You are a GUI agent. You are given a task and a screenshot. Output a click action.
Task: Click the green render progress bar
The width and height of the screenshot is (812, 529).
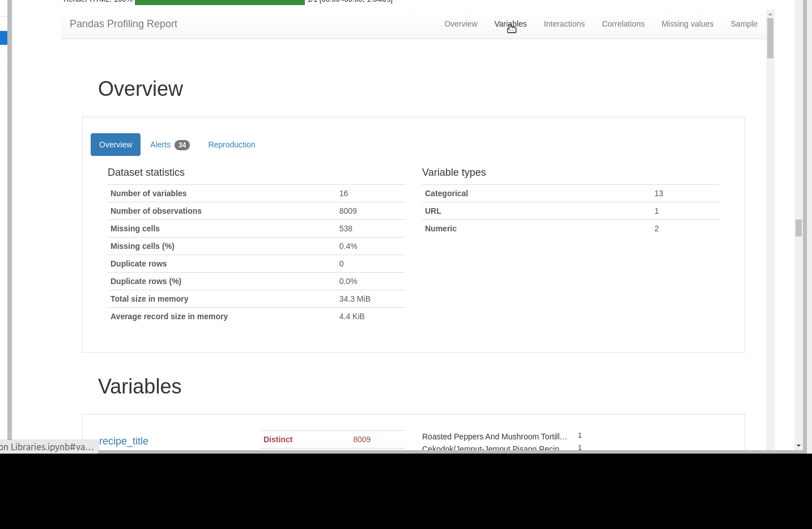click(220, 2)
